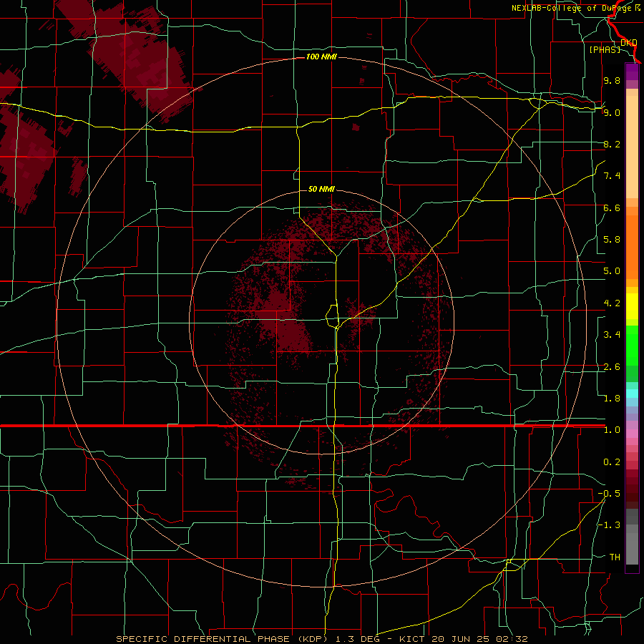644x644 pixels.
Task: Click the "02:32" timestamp in the footer
Action: coord(511,639)
